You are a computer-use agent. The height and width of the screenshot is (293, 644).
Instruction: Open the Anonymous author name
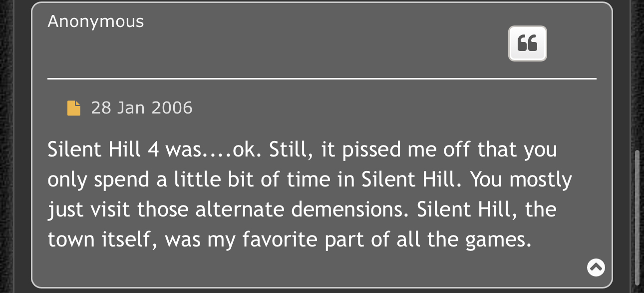pyautogui.click(x=96, y=21)
